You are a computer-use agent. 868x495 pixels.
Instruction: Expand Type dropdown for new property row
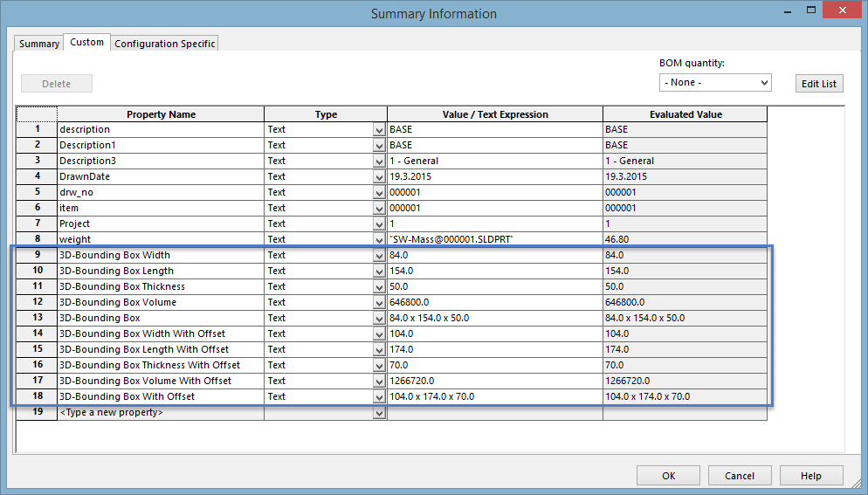[x=379, y=413]
